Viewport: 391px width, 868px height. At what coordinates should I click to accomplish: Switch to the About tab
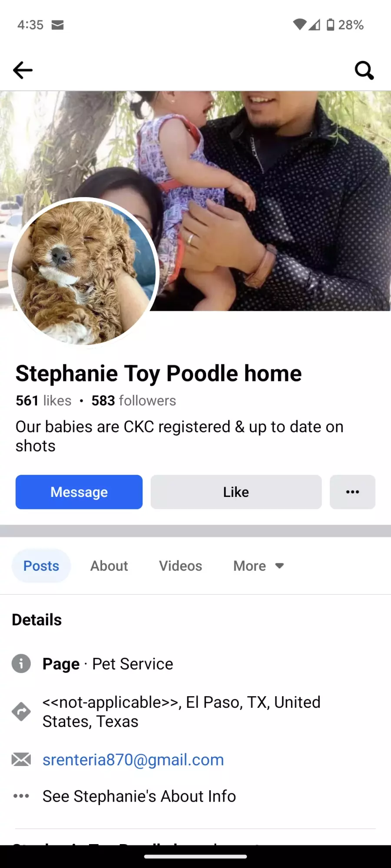(109, 566)
